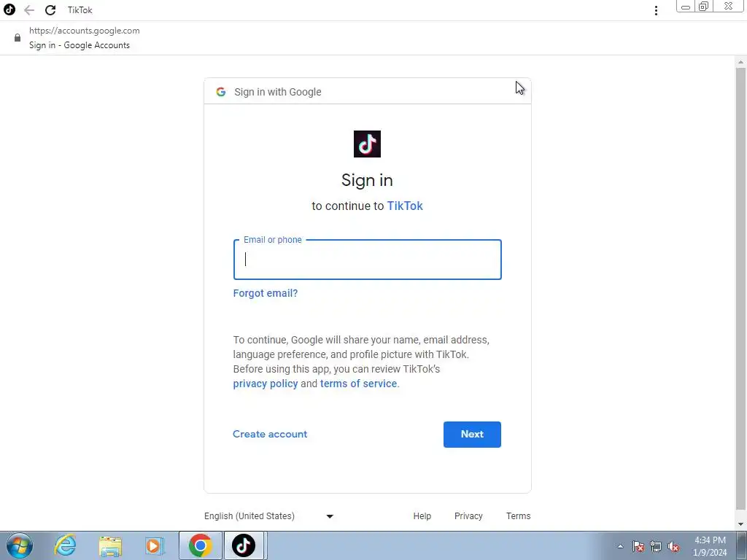Reload the page with the refresh icon
This screenshot has width=747, height=560.
(50, 10)
